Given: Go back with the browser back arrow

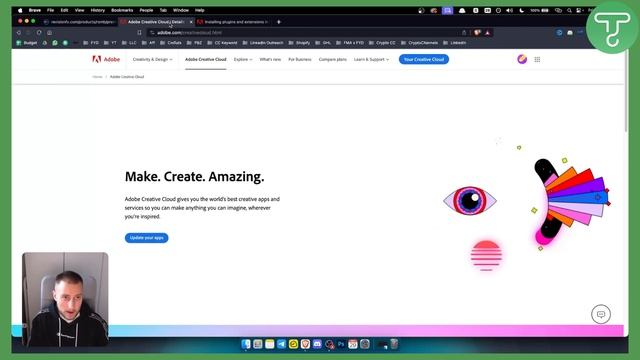Looking at the screenshot, I should pos(19,33).
